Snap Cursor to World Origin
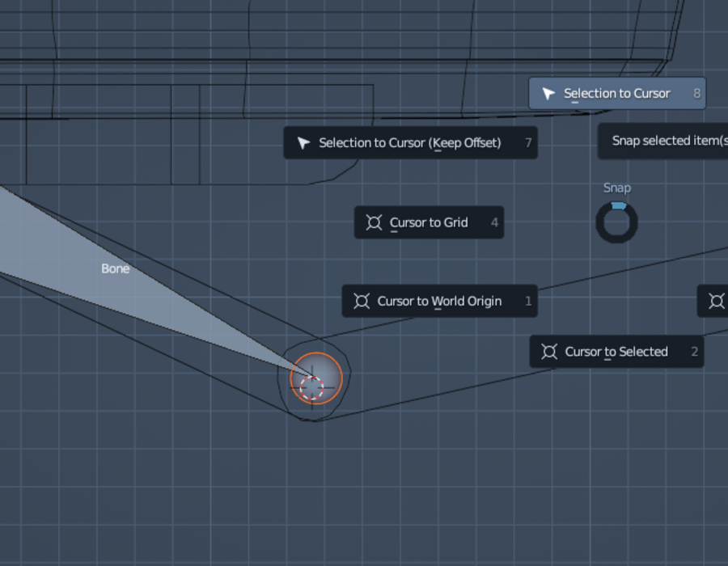 coord(440,301)
